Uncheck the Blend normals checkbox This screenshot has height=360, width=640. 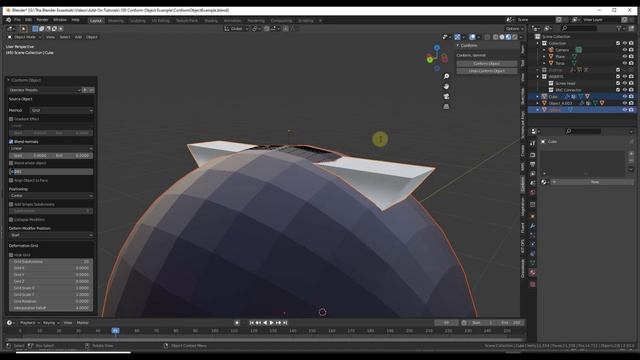(x=11, y=142)
